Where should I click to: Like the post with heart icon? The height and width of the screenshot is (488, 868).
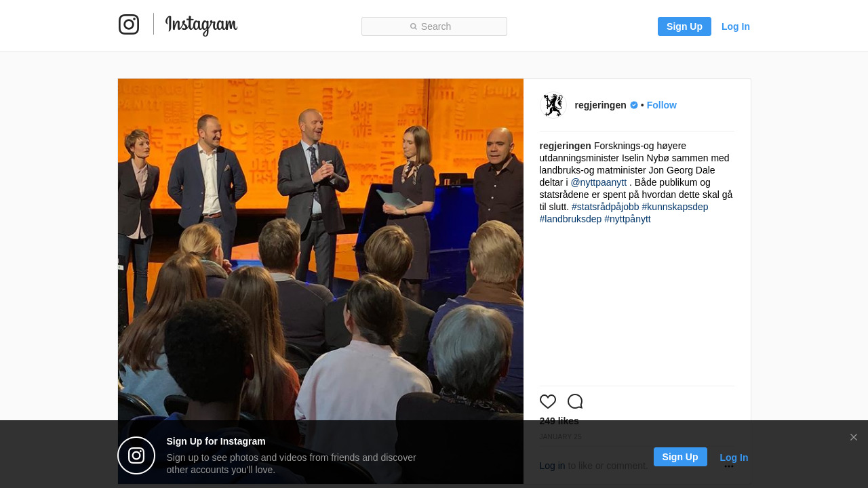pos(548,401)
